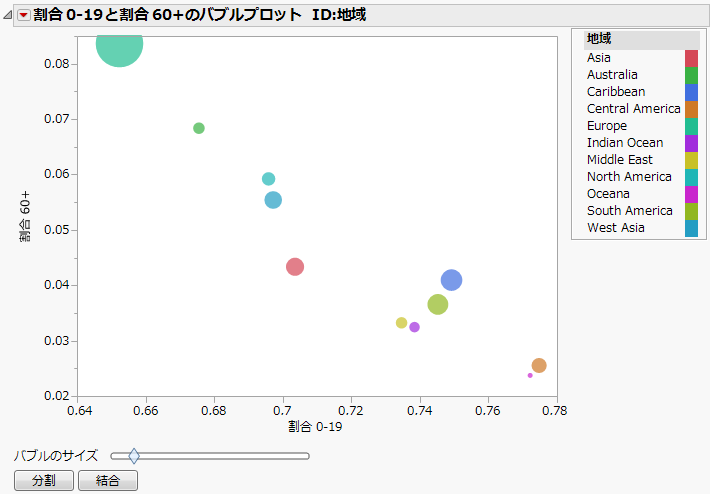Click the 地域 legend header
This screenshot has height=494, width=710.
coord(600,39)
